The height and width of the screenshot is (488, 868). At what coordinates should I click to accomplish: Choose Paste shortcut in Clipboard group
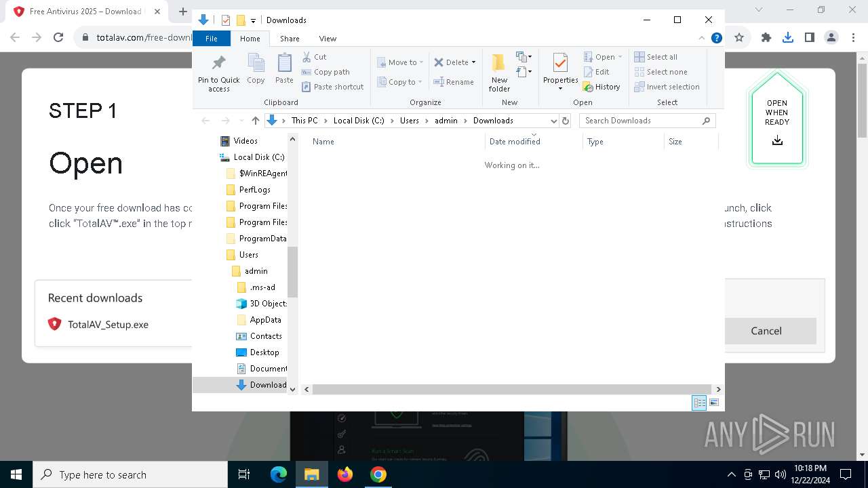click(332, 87)
